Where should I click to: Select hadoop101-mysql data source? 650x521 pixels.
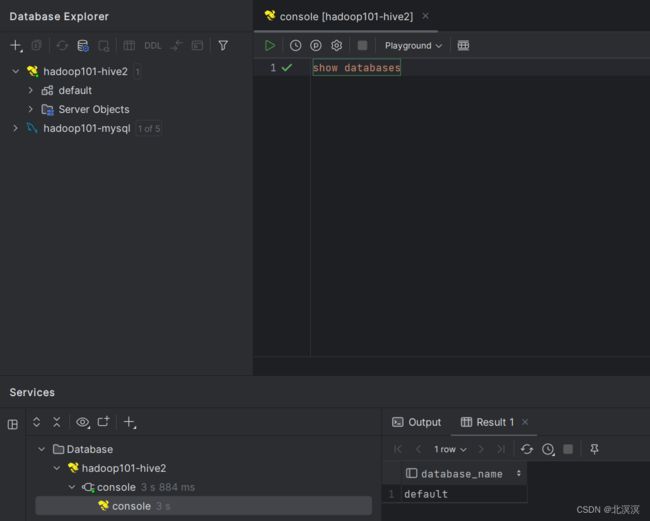pos(87,128)
